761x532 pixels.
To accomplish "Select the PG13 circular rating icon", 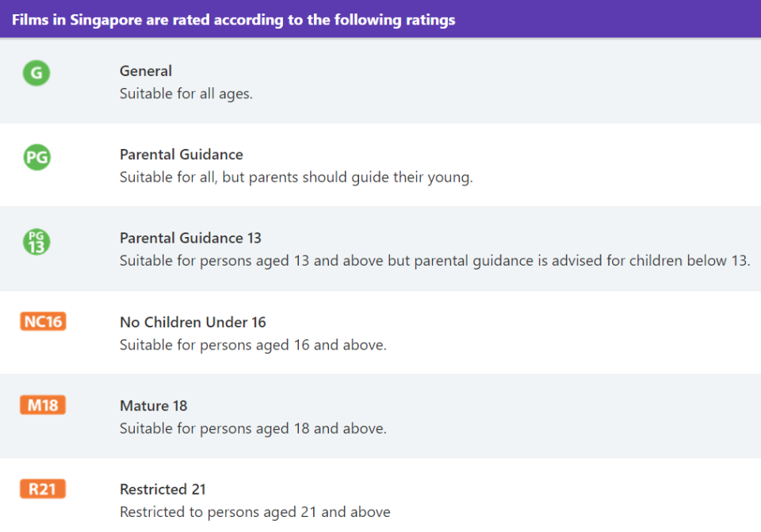I will pos(36,242).
